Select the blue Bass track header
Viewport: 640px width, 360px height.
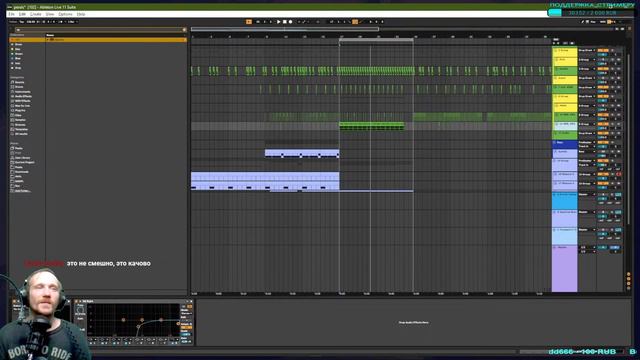click(x=564, y=144)
